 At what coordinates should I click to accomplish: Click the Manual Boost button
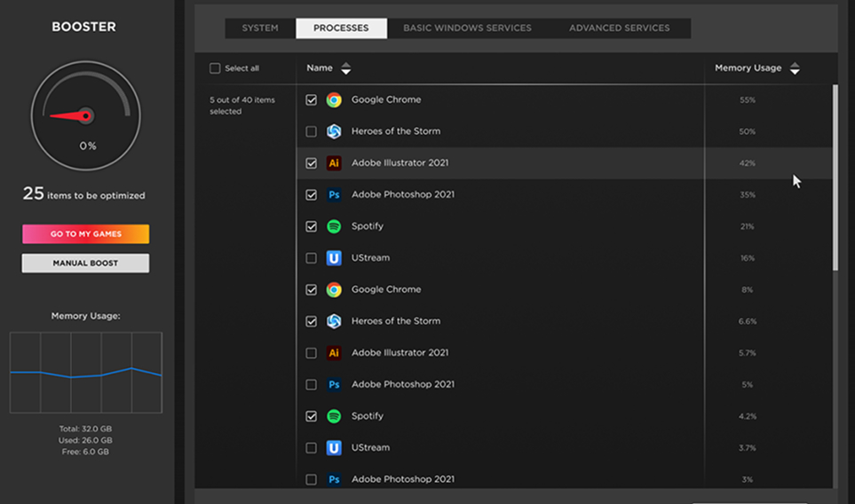pyautogui.click(x=85, y=264)
